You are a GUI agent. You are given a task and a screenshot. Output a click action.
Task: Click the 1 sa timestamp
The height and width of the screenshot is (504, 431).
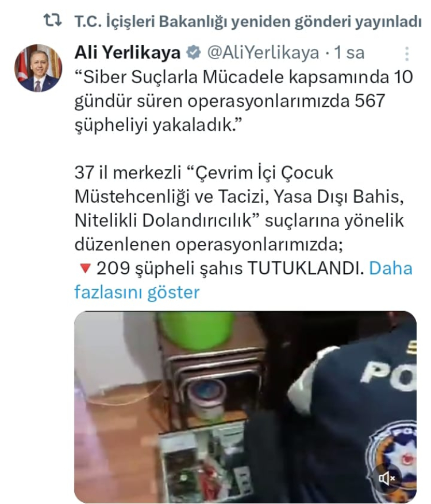(349, 53)
